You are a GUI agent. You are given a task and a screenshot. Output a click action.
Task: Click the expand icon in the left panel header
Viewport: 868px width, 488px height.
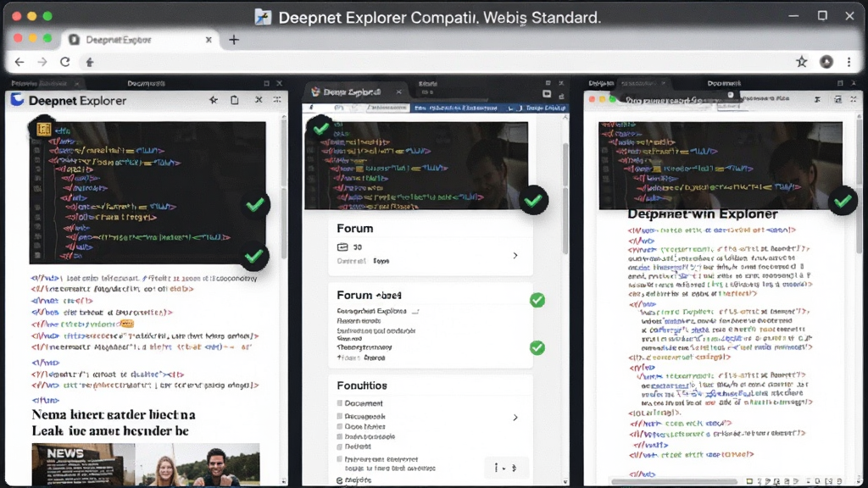click(277, 100)
